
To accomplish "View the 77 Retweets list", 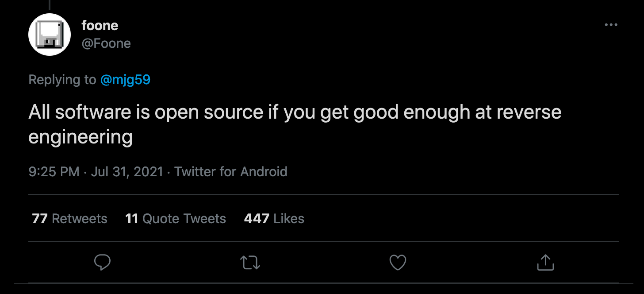I will tap(69, 218).
